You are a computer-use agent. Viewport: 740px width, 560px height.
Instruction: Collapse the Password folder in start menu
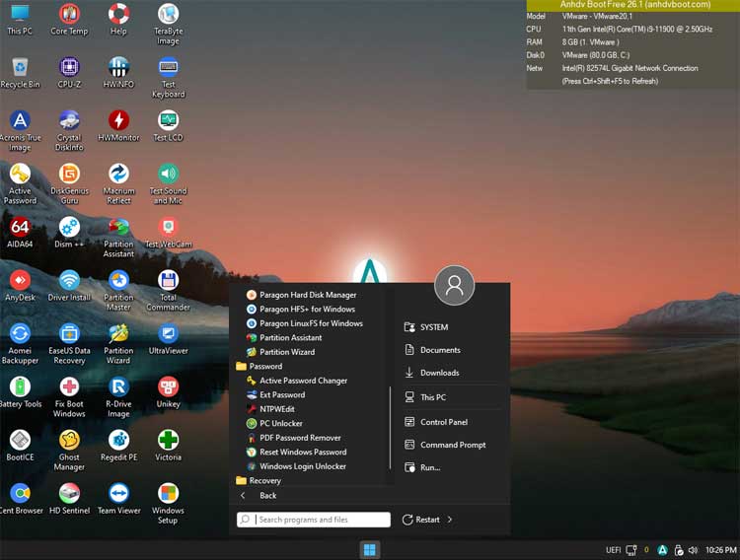coord(259,366)
